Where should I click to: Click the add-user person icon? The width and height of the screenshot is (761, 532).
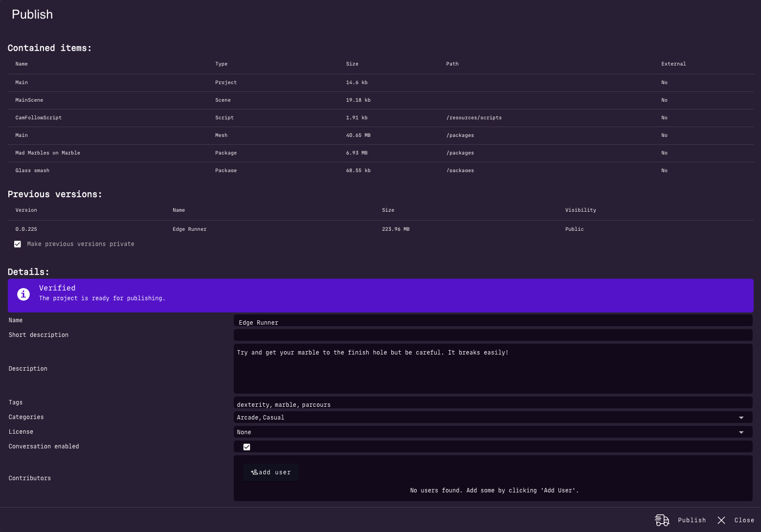(x=254, y=472)
